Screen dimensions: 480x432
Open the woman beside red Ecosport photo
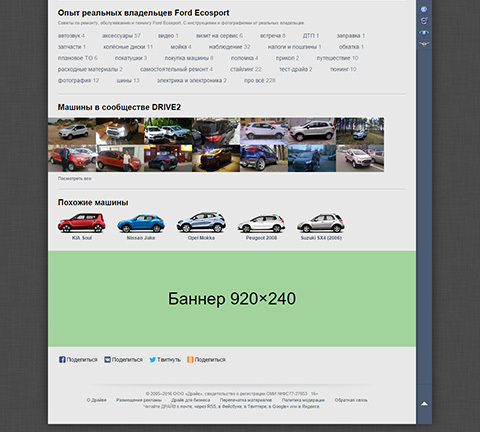point(120,158)
